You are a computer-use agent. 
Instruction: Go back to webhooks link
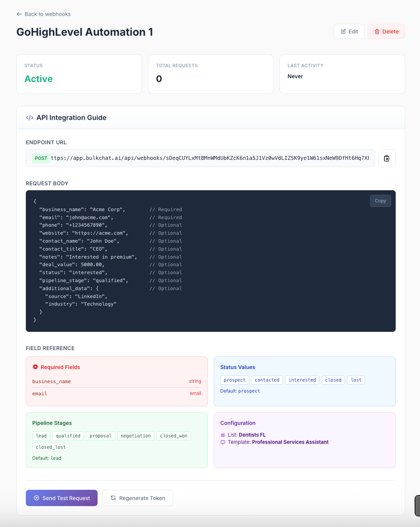pos(47,14)
